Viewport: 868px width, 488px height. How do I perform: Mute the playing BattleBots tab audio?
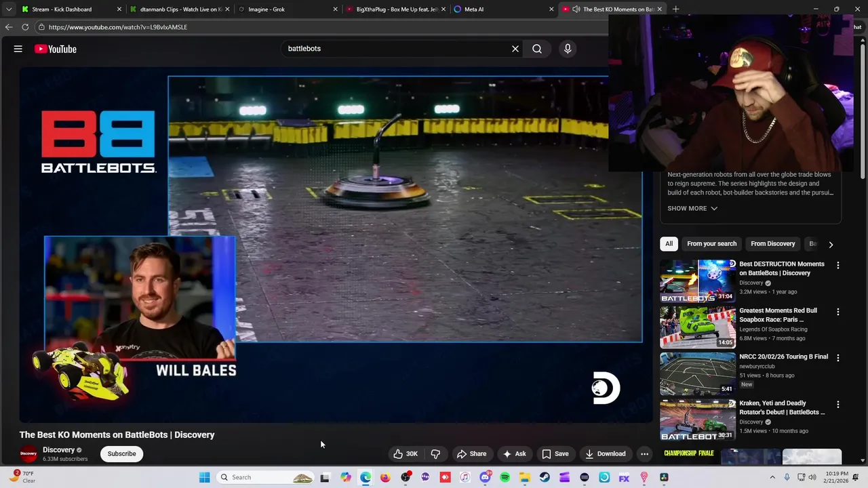click(x=576, y=9)
